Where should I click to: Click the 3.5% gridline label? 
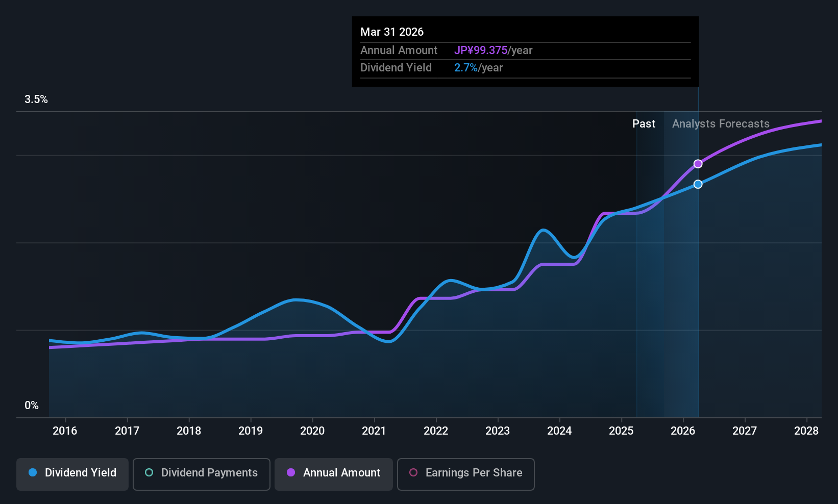[x=36, y=99]
